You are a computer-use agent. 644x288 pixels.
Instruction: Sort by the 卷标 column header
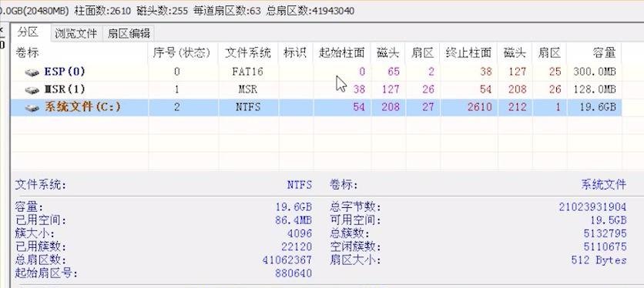click(x=79, y=52)
